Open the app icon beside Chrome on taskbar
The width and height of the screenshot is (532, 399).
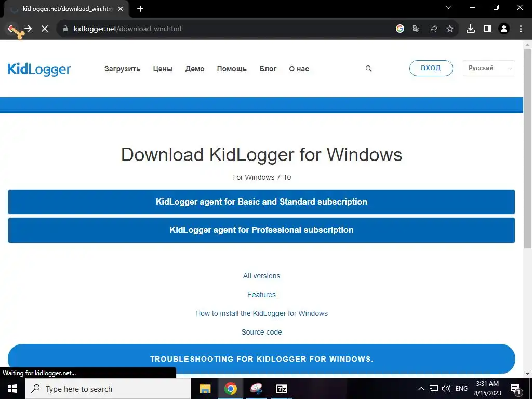(x=256, y=389)
